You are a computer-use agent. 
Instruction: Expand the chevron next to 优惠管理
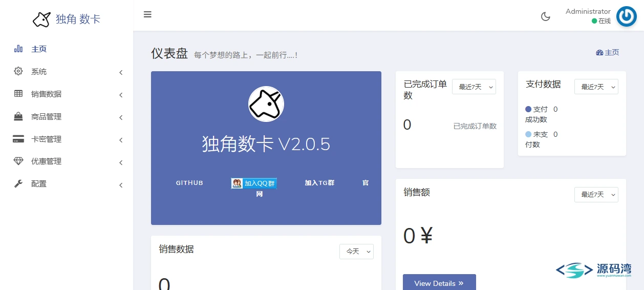[x=121, y=162]
